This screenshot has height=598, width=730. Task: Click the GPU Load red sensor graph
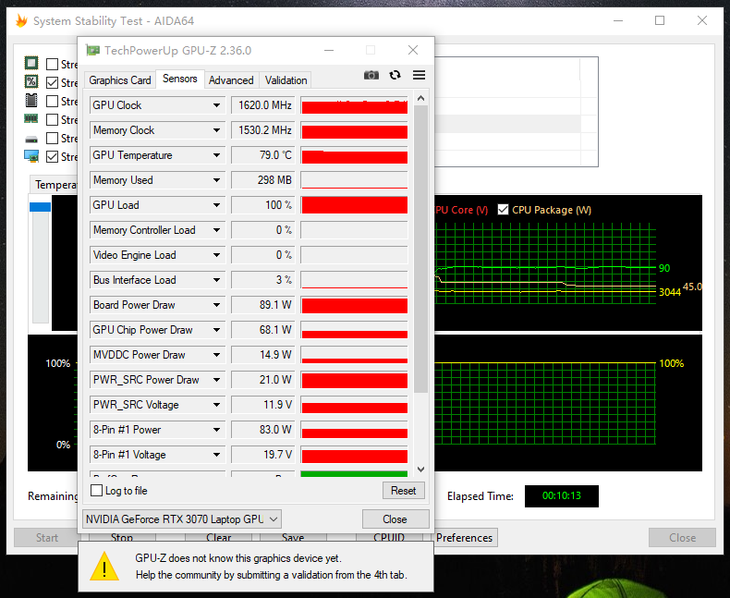(x=354, y=205)
